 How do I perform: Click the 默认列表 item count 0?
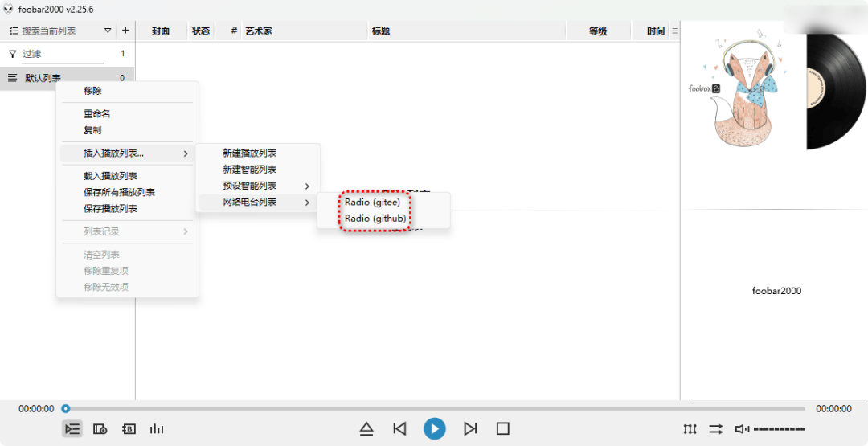click(122, 78)
